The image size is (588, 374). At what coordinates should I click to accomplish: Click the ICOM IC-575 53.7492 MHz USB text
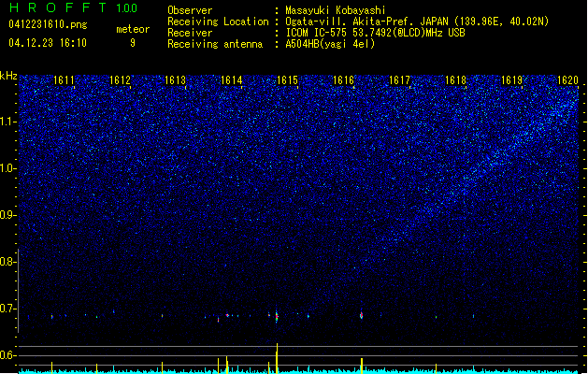pos(375,33)
